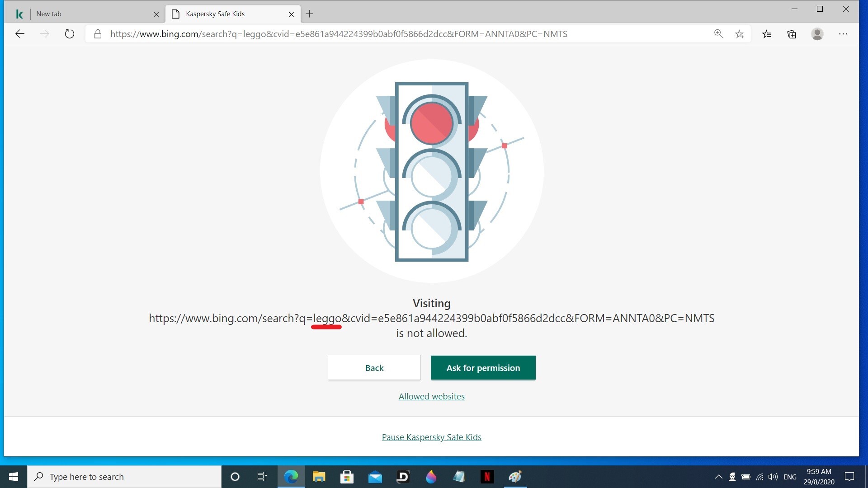This screenshot has height=488, width=868.
Task: Minimize the browser window
Action: (794, 9)
